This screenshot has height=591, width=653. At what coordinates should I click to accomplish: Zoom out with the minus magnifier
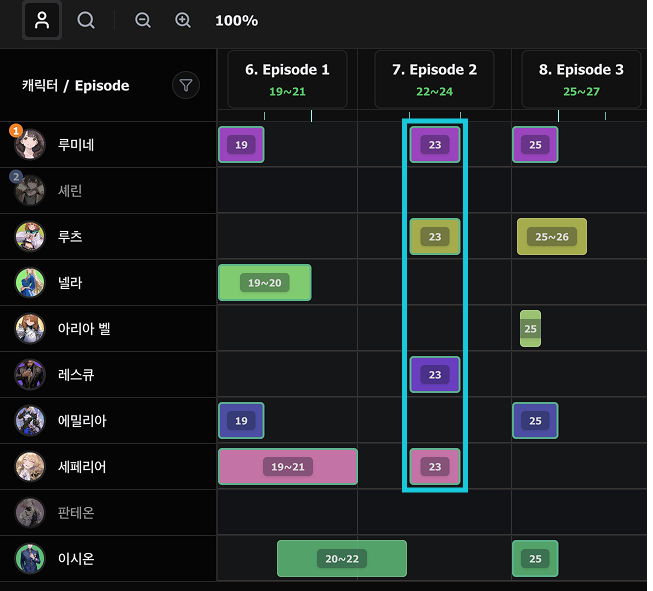coord(143,20)
